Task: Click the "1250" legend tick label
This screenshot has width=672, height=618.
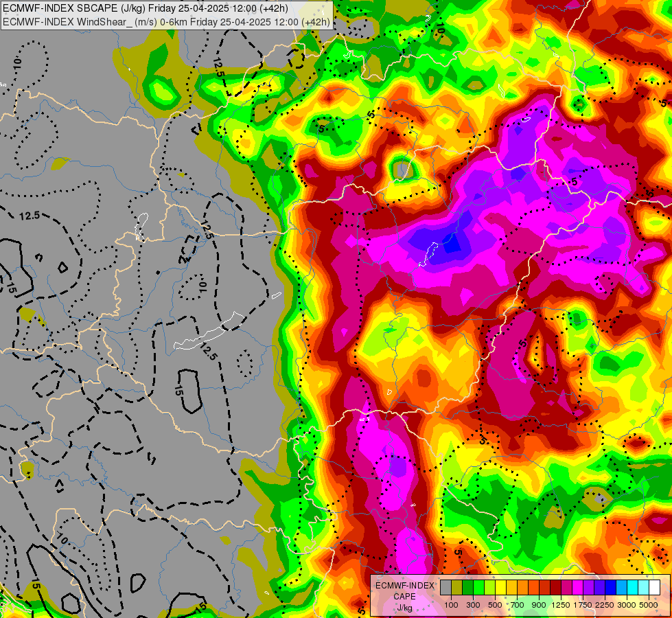Action: click(561, 605)
